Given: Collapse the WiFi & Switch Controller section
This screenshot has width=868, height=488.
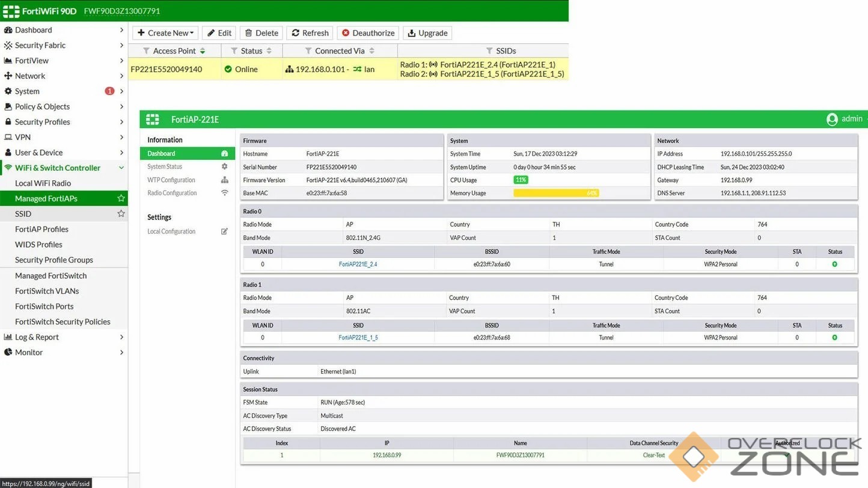Looking at the screenshot, I should (x=121, y=168).
